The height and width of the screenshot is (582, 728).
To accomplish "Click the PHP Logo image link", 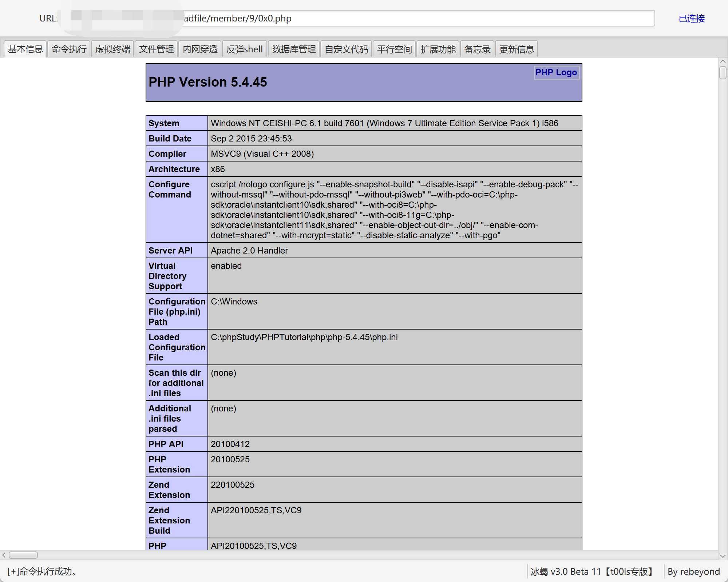I will click(556, 72).
